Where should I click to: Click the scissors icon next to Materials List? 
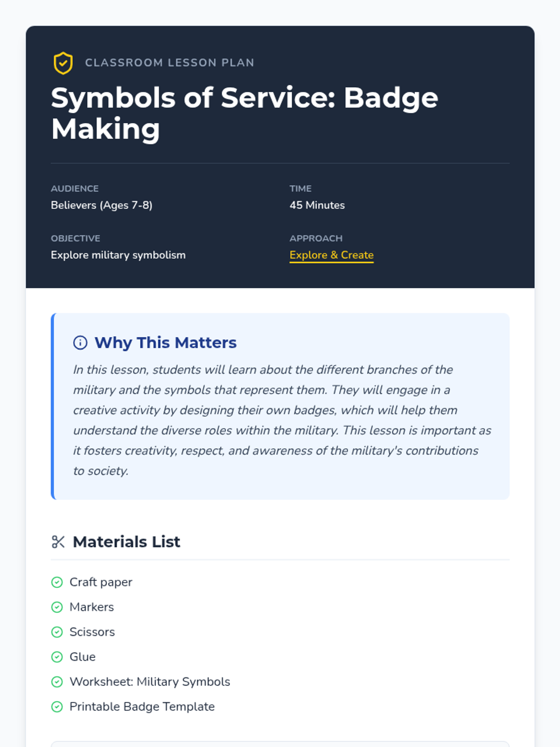click(x=58, y=542)
